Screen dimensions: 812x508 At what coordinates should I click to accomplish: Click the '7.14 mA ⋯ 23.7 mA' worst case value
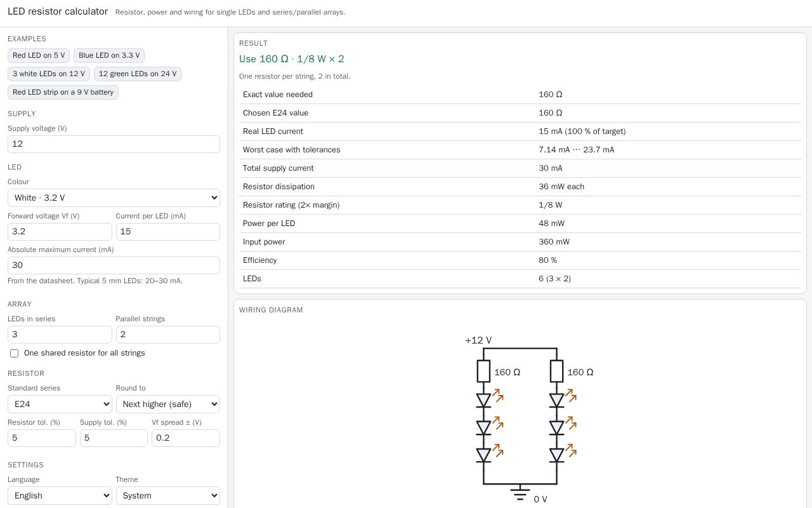577,150
